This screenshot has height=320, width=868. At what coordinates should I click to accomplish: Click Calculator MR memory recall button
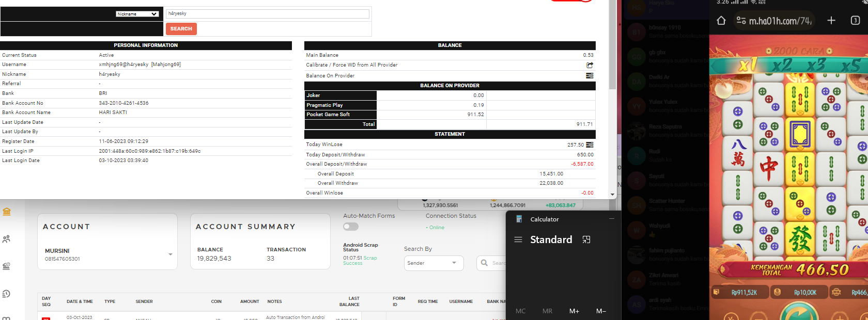pos(547,311)
